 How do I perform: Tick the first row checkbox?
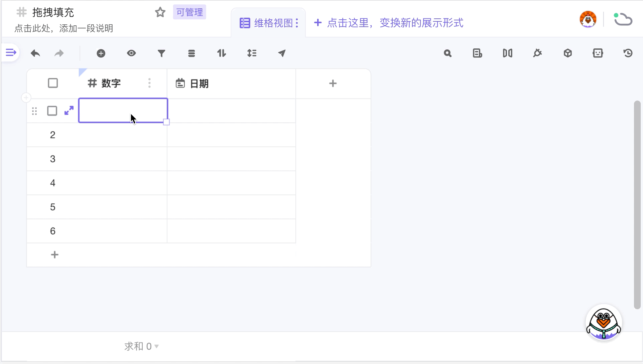[52, 111]
